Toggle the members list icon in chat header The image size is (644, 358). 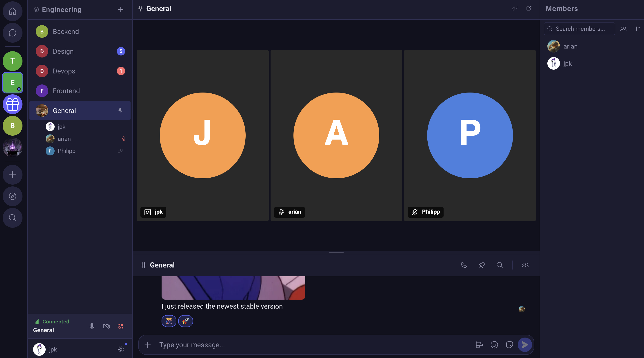525,265
